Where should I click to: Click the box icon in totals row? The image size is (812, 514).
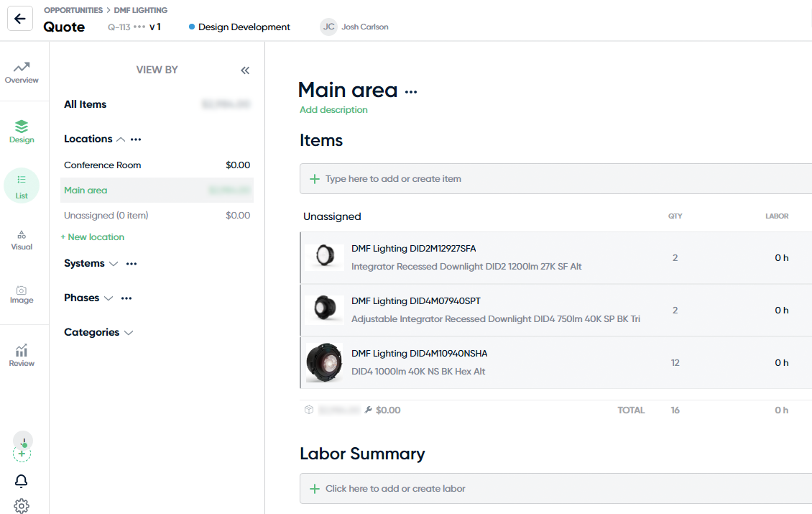(x=309, y=410)
